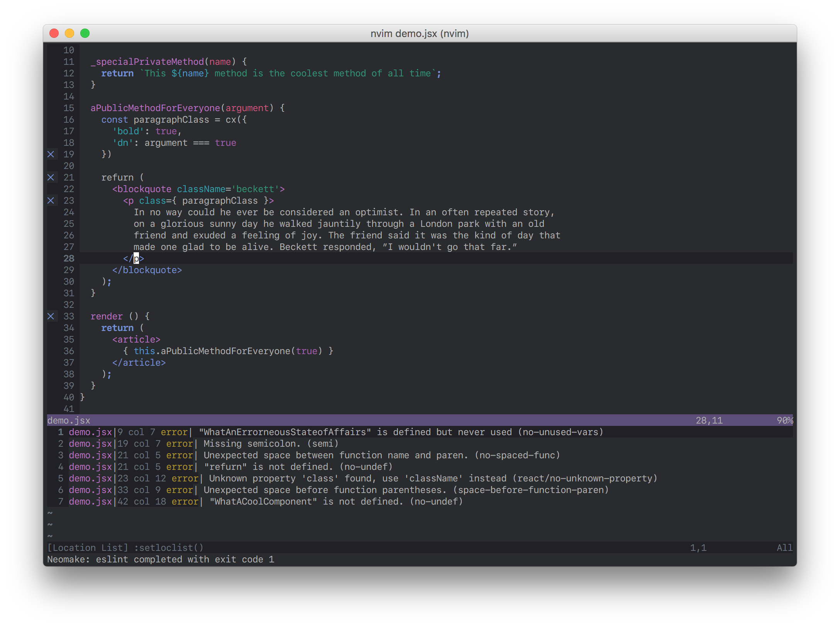
Task: Click the green zoom window button
Action: pyautogui.click(x=85, y=34)
